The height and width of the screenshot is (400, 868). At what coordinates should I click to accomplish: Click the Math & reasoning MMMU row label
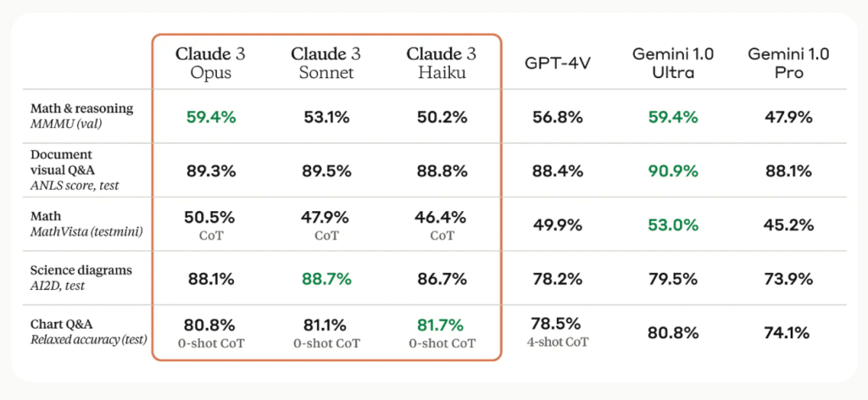[x=82, y=115]
